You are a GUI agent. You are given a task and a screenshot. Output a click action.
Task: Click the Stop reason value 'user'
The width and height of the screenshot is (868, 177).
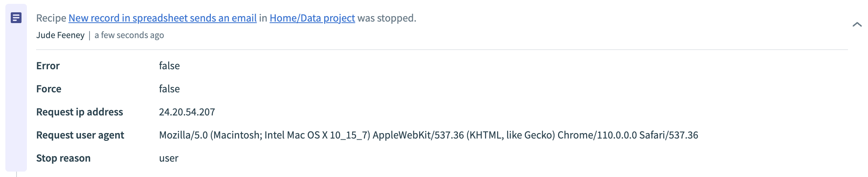tap(169, 158)
